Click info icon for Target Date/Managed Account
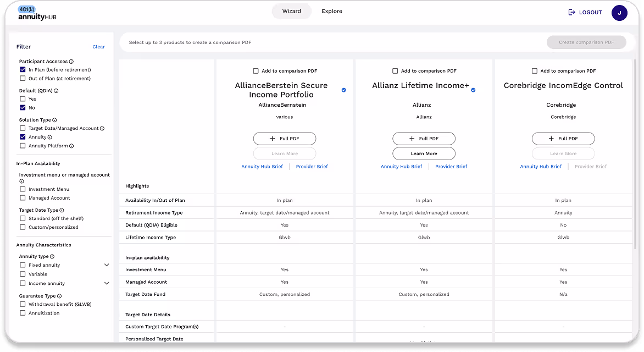Screen dimensions: 644x352 (102, 129)
